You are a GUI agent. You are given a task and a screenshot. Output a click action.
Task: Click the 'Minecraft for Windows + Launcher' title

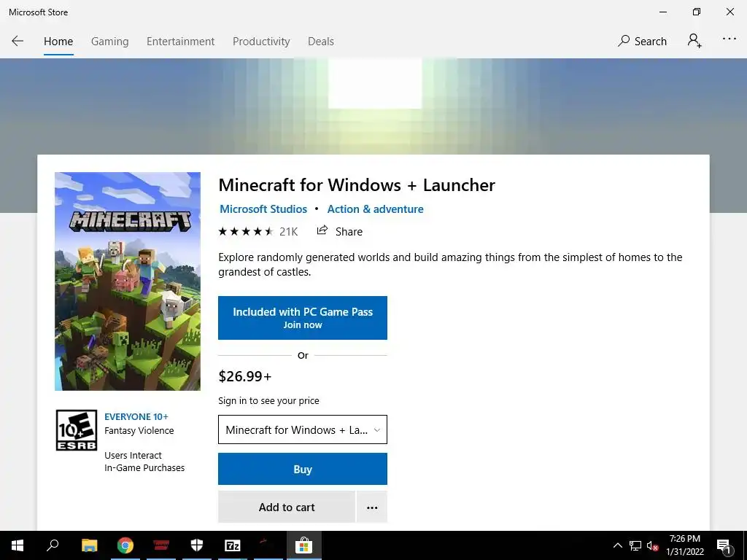tap(357, 184)
